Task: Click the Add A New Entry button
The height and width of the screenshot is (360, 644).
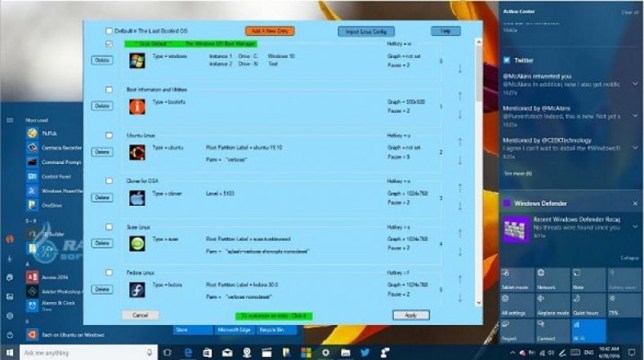Action: [270, 31]
